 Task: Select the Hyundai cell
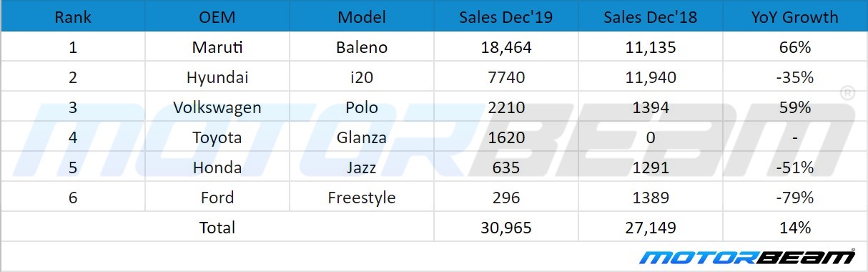[217, 77]
